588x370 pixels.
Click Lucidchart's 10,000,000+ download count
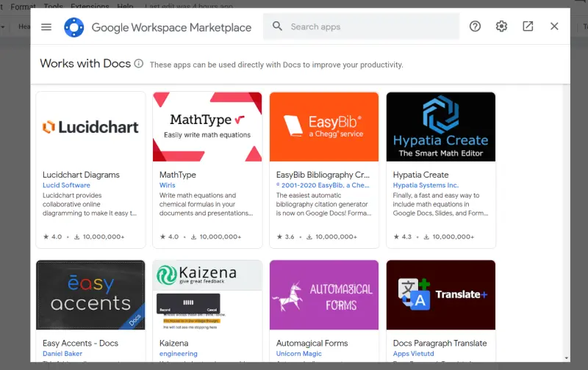99,236
